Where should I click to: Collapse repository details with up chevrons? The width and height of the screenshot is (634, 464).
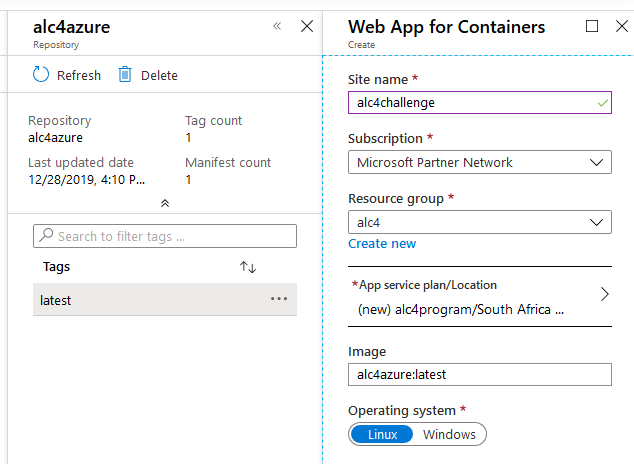pos(165,203)
